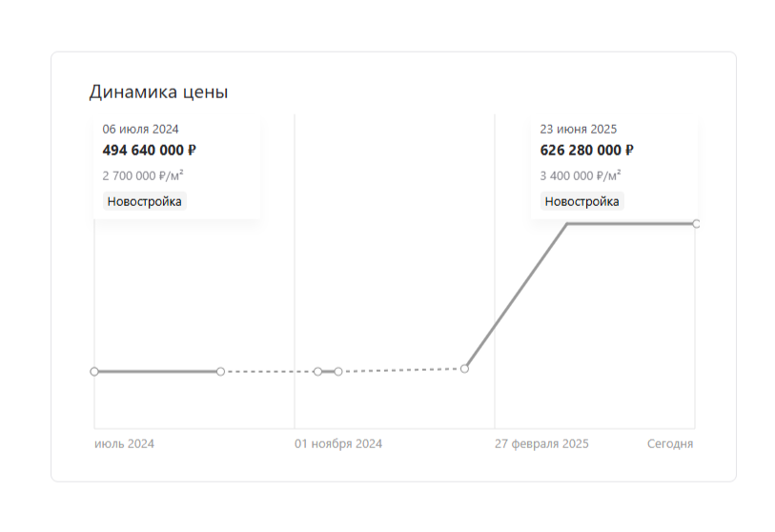The width and height of the screenshot is (775, 532).
Task: Click the 2 700 000 ₽/м² value
Action: [143, 175]
